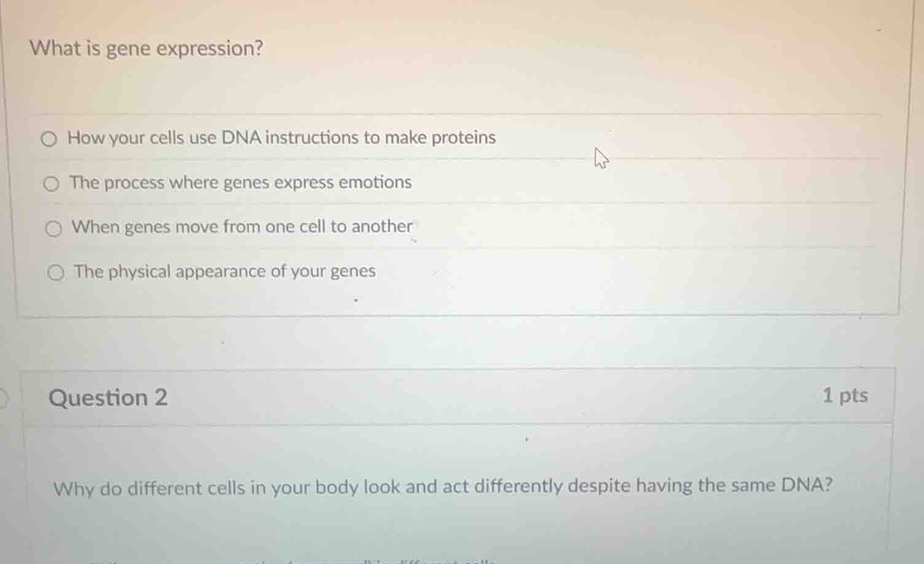Click the answer text about physical appearance
This screenshot has height=564, width=924.
click(224, 271)
